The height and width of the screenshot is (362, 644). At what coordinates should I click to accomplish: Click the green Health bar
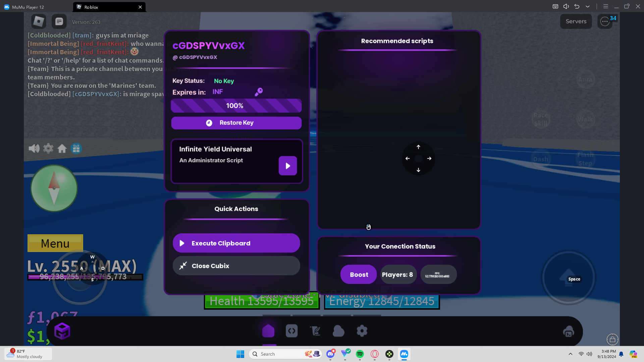[x=262, y=301]
